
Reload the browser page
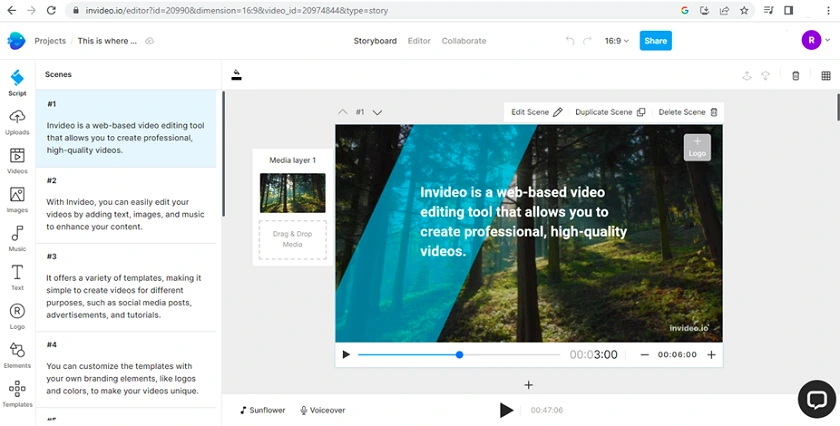51,10
